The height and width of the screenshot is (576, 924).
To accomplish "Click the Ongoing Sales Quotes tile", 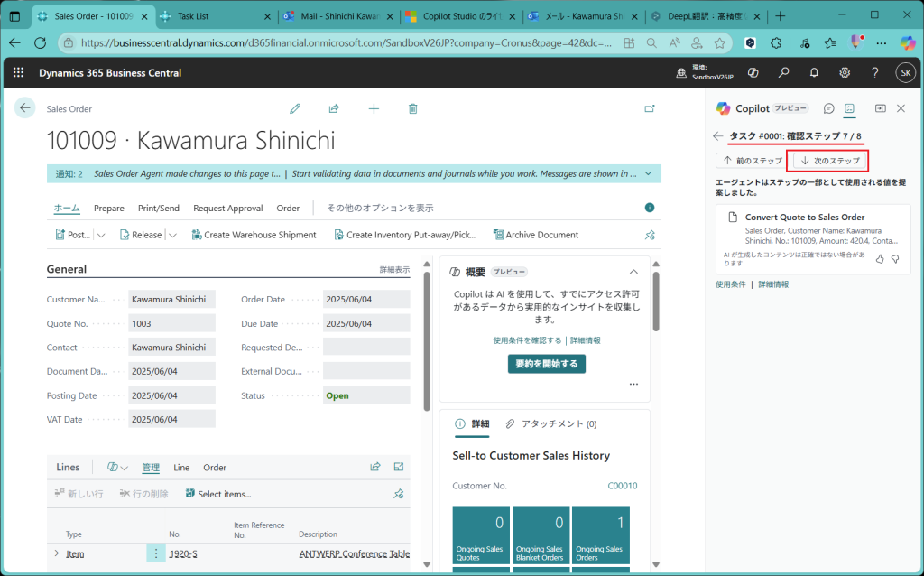I will 481,535.
